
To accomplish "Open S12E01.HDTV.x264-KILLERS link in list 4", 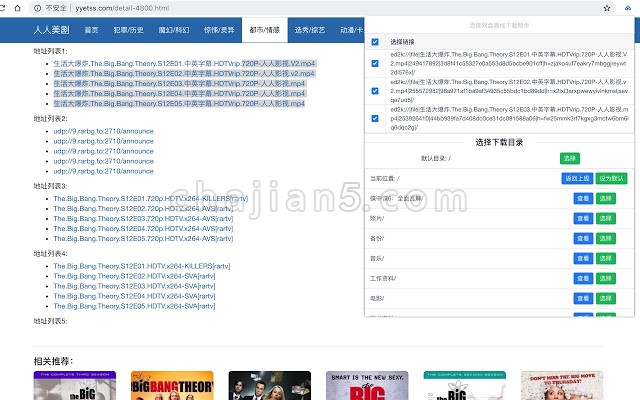I will coord(142,266).
